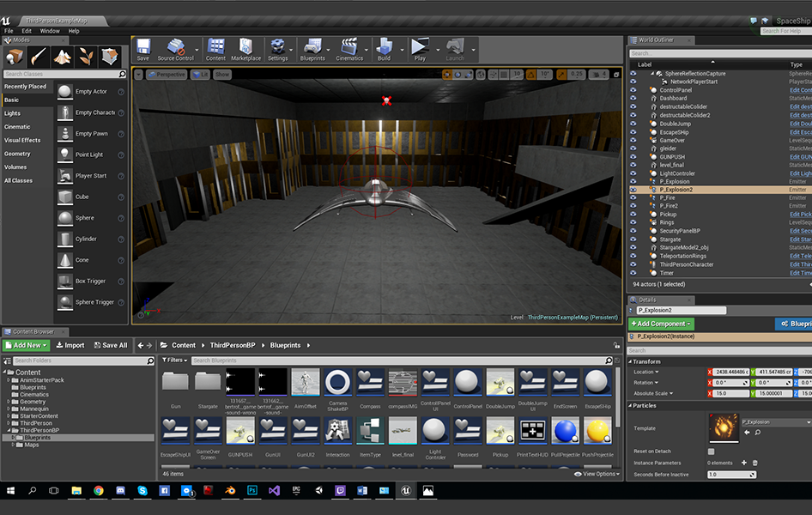Image resolution: width=812 pixels, height=515 pixels.
Task: Open the Window menu
Action: [50, 31]
